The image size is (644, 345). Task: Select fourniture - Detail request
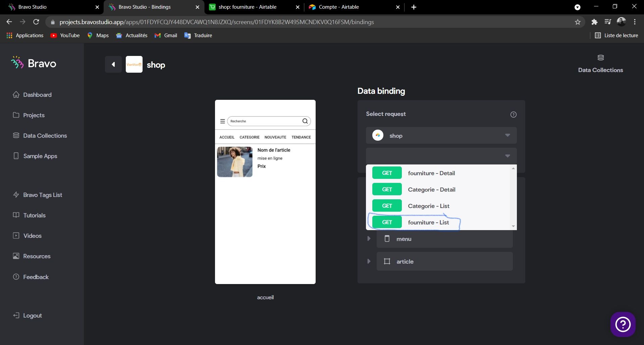click(439, 173)
